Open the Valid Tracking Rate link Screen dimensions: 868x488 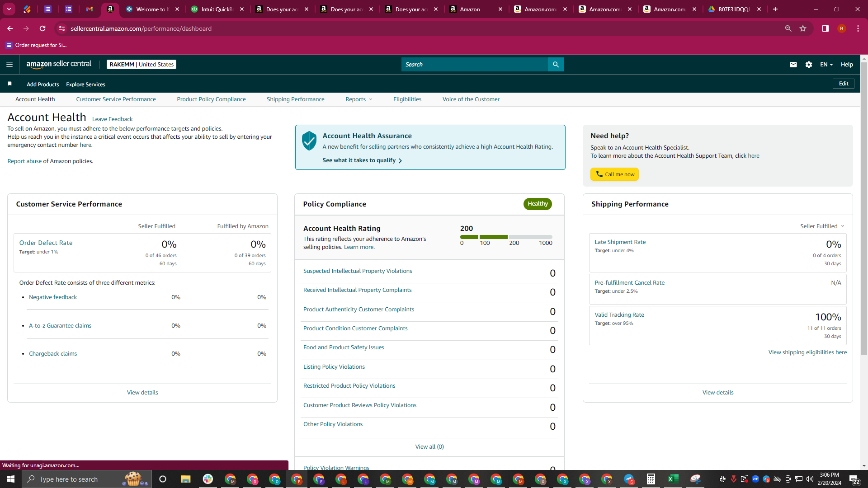click(619, 315)
